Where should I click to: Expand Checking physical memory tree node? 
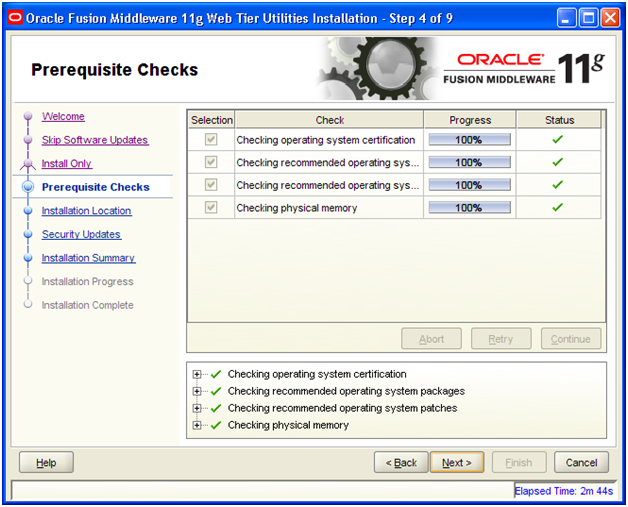point(197,425)
